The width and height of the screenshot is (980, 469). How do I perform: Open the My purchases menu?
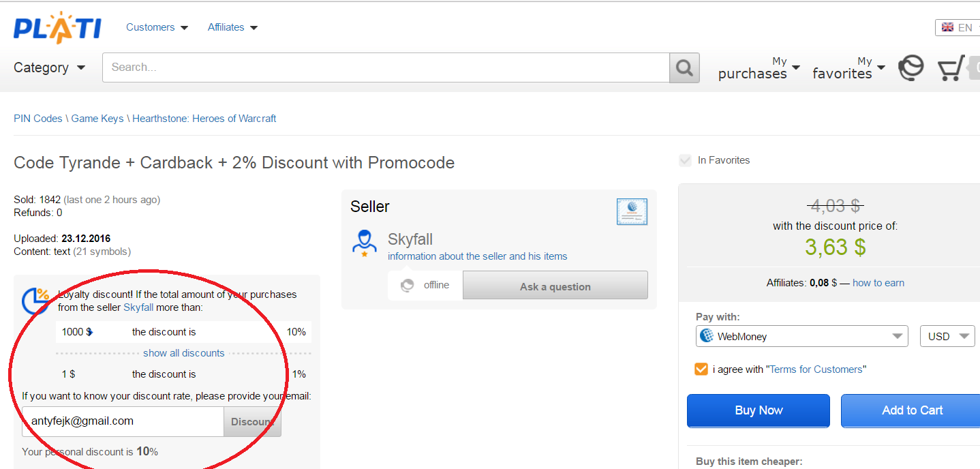click(x=759, y=68)
